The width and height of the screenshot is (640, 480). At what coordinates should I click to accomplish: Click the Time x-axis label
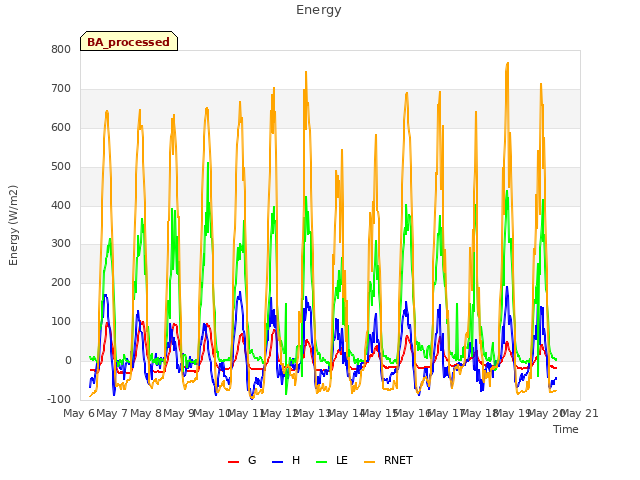click(x=566, y=429)
